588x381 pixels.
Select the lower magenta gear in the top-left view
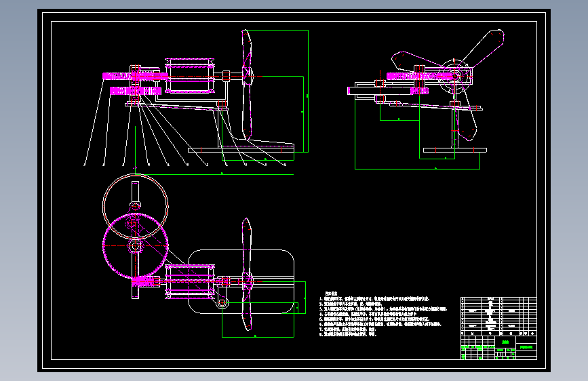136,91
